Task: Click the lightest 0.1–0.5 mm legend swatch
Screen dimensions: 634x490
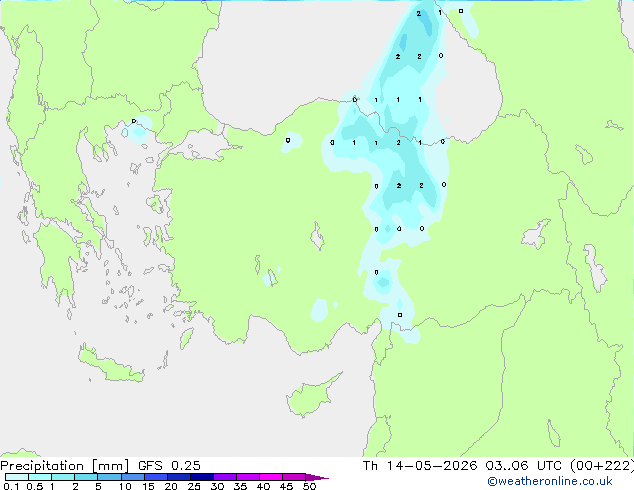Action: pyautogui.click(x=17, y=477)
